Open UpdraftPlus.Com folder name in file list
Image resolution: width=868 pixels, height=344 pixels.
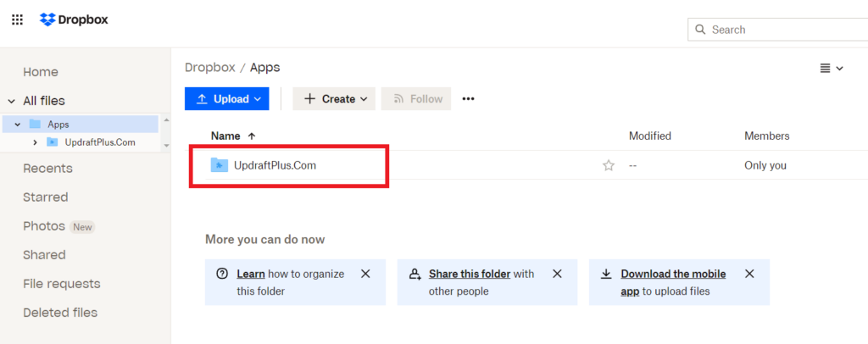coord(275,165)
